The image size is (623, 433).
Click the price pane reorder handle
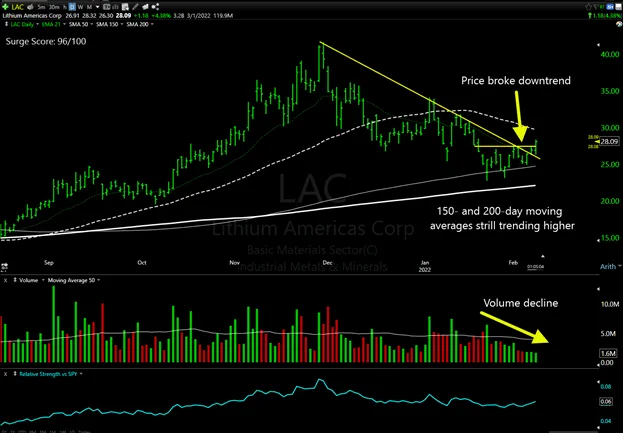click(x=6, y=24)
